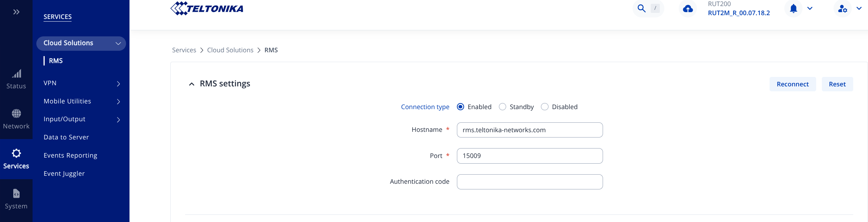Collapse the RMS settings section
Viewport: 868px width, 222px height.
click(192, 84)
